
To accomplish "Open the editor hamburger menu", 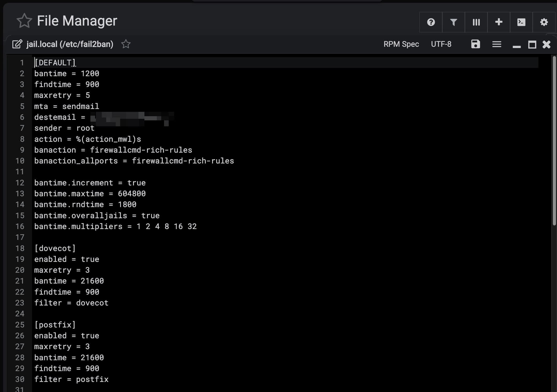I will pyautogui.click(x=497, y=44).
